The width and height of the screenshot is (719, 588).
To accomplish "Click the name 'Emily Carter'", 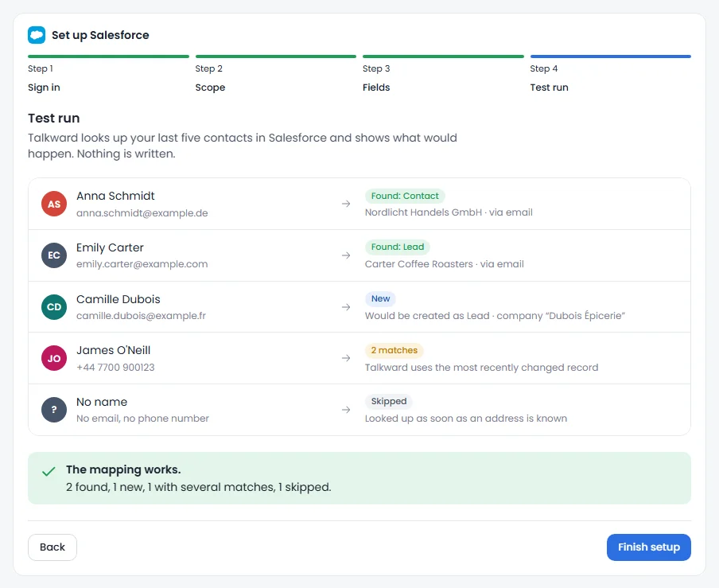I will point(110,247).
